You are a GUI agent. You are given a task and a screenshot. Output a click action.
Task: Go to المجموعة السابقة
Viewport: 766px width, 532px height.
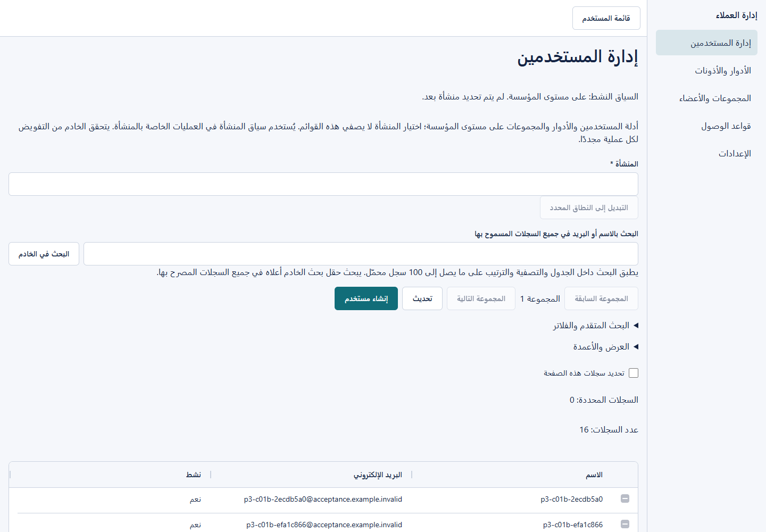coord(601,298)
